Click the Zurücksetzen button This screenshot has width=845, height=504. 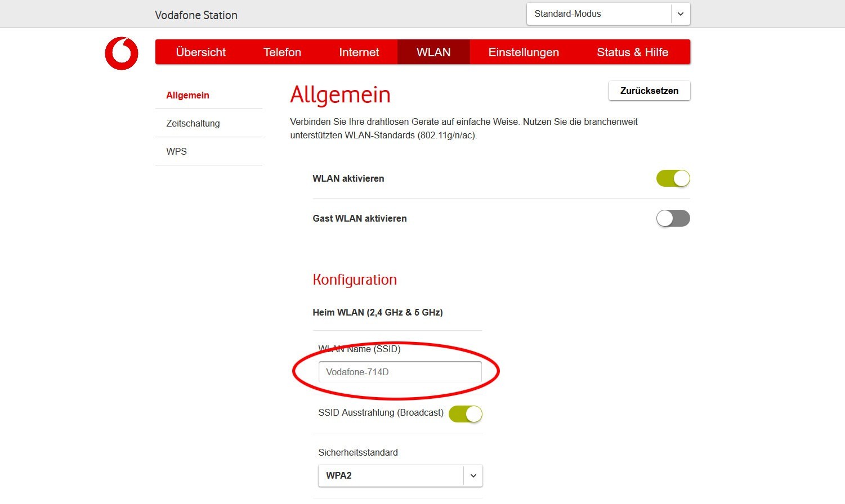(x=649, y=91)
